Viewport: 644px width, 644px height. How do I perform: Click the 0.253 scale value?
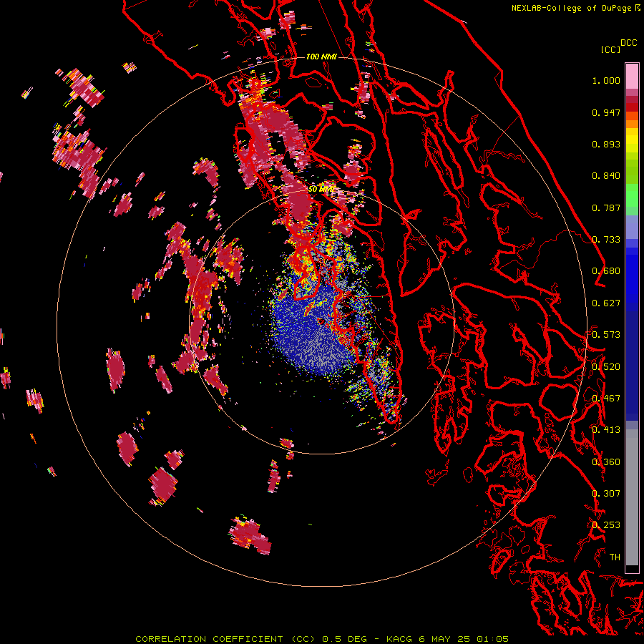point(606,525)
